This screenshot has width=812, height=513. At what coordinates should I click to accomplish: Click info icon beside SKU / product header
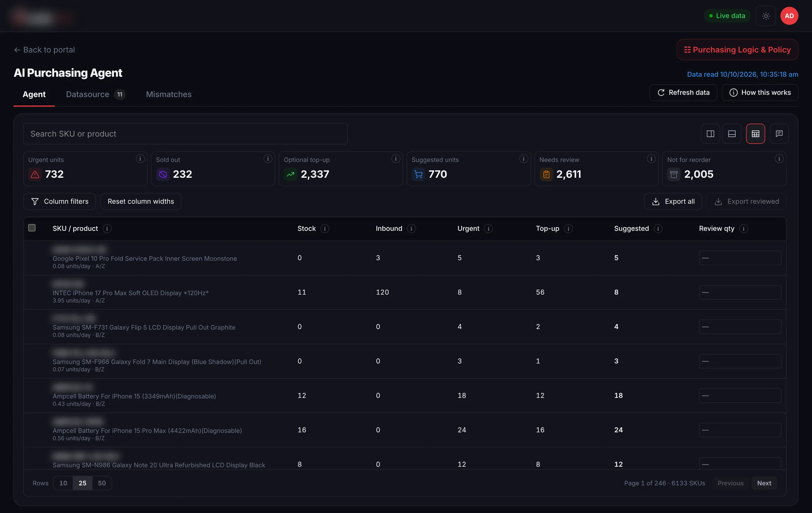point(107,229)
